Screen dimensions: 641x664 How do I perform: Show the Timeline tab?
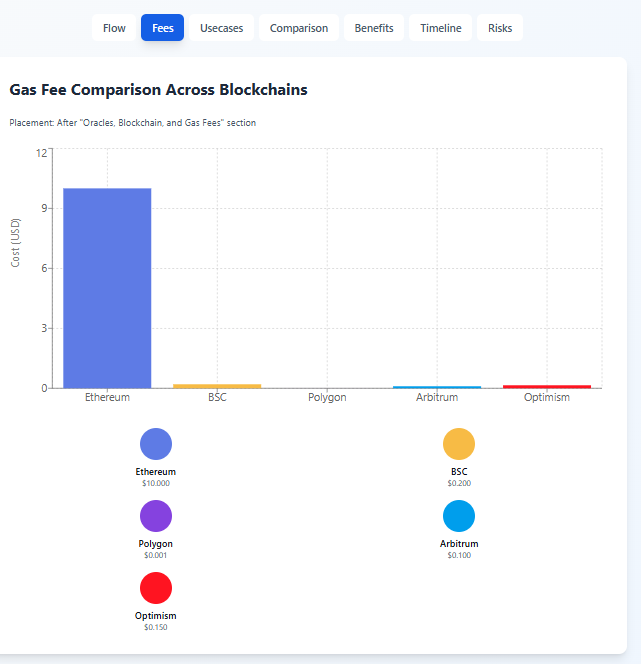pos(440,28)
